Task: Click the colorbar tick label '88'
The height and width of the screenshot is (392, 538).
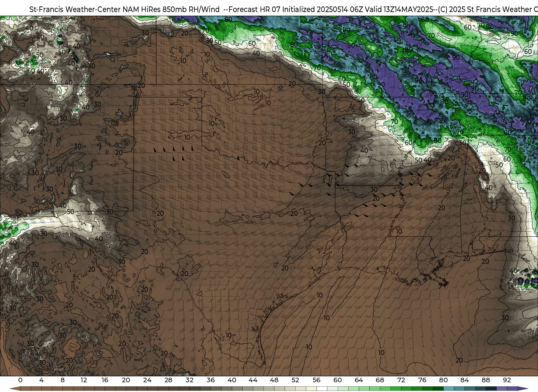Action: pos(486,380)
